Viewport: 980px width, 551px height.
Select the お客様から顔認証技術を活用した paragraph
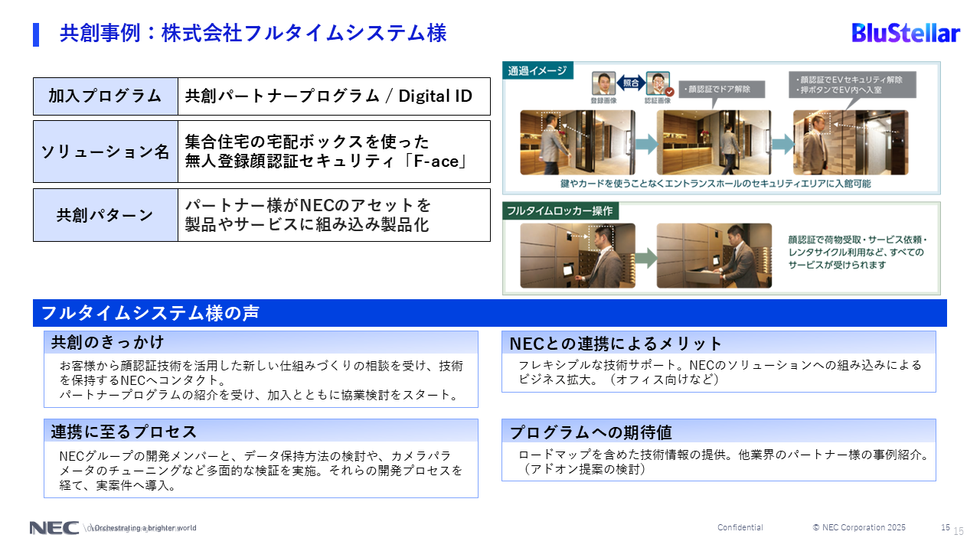[x=261, y=380]
